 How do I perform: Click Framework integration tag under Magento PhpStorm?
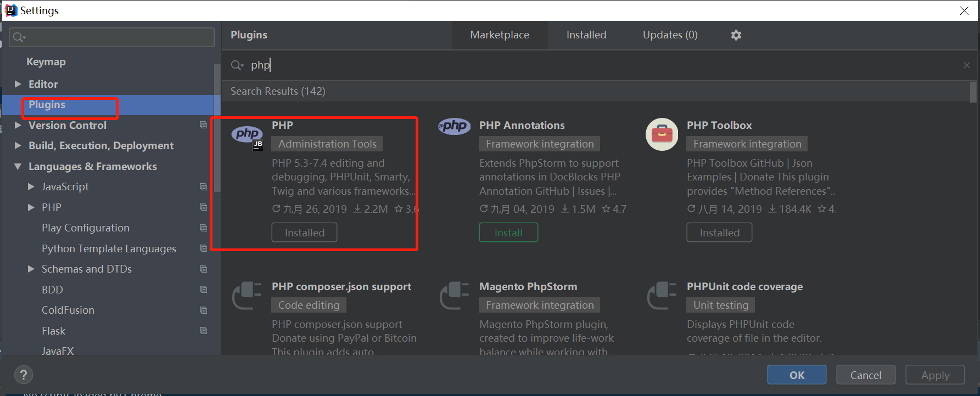coord(540,305)
